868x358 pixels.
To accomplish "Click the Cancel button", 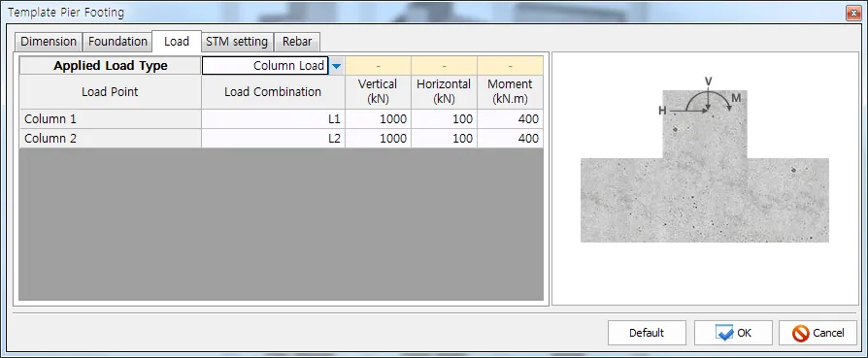I will coord(818,333).
